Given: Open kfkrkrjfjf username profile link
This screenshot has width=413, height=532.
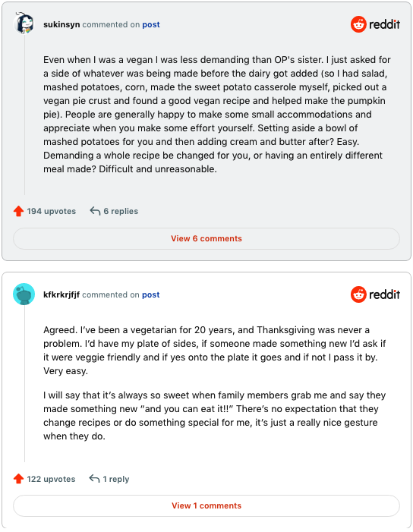Looking at the screenshot, I should click(61, 295).
